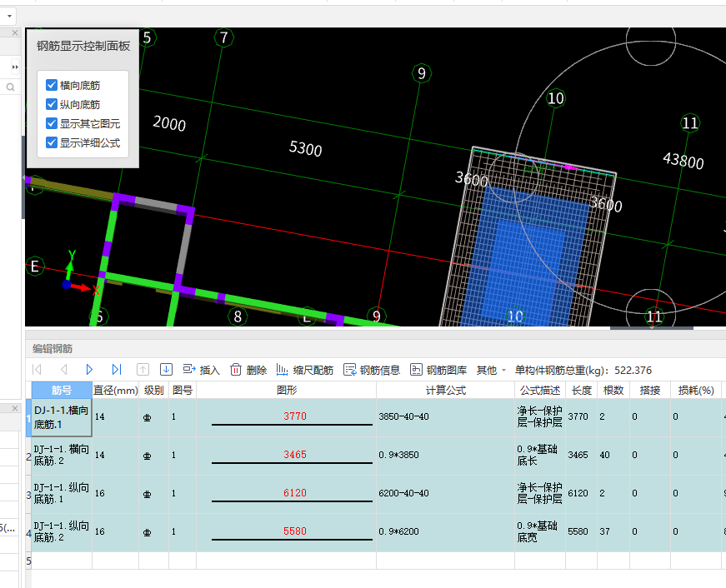Click the 公式描述 column header
This screenshot has width=726, height=588.
coord(540,390)
